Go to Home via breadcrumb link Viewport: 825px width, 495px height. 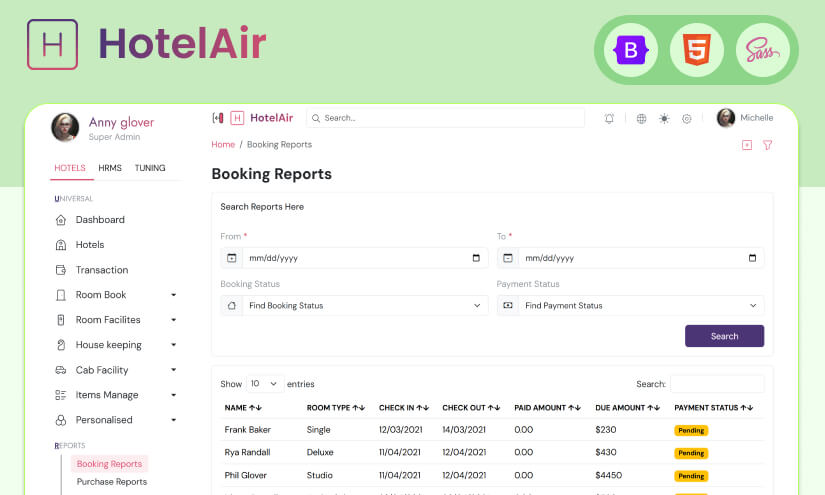coord(223,145)
